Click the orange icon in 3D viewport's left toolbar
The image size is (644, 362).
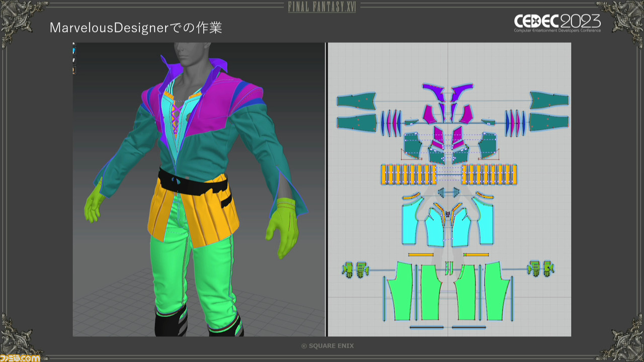click(x=74, y=70)
